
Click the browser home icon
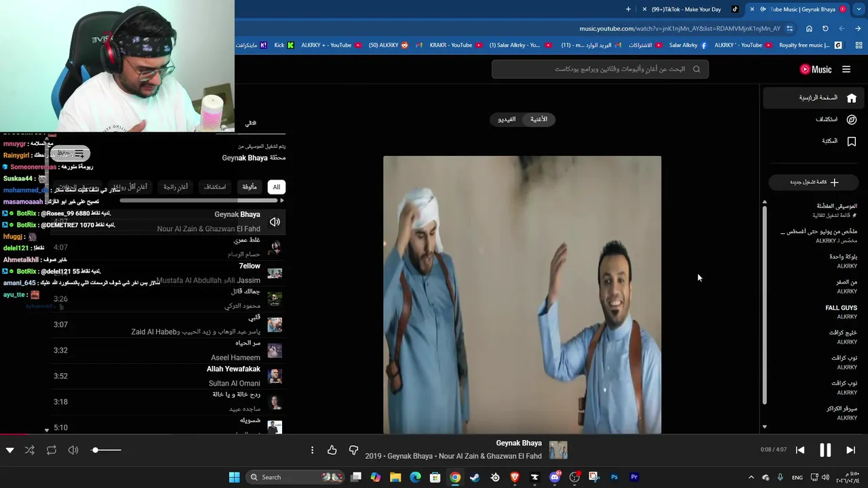(809, 28)
